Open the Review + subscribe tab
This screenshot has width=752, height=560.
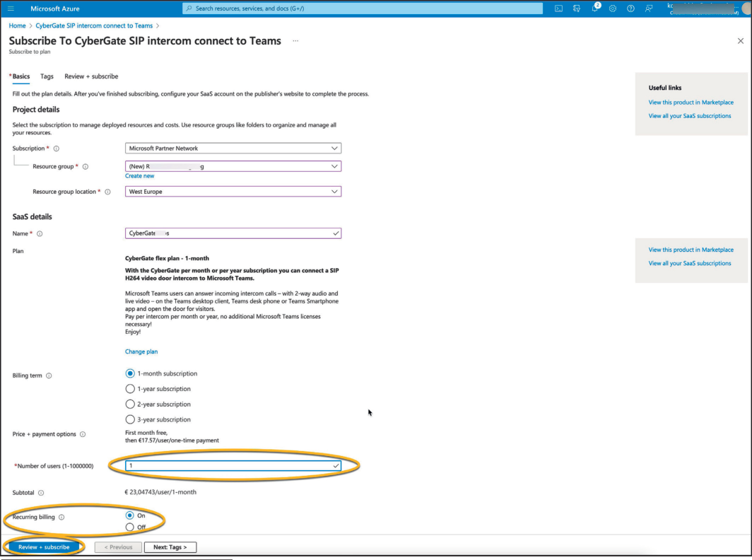click(90, 76)
